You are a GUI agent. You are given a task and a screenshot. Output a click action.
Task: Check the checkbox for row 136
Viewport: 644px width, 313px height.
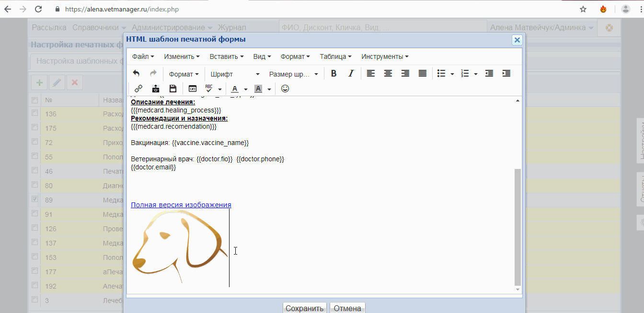coord(34,113)
